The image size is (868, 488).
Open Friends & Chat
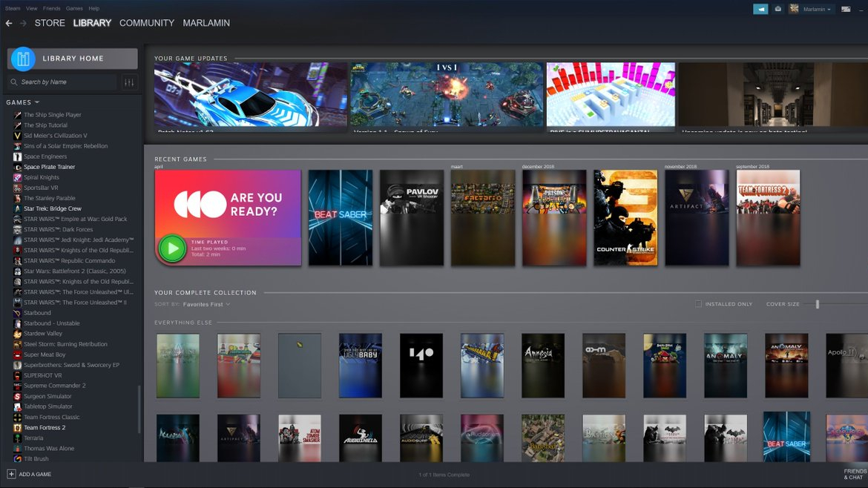click(855, 474)
